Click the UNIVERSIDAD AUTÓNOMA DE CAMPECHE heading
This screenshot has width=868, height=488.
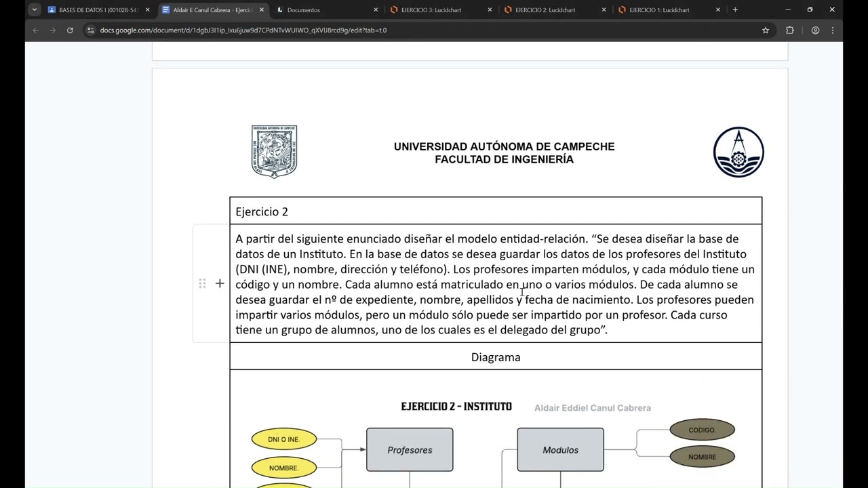504,146
